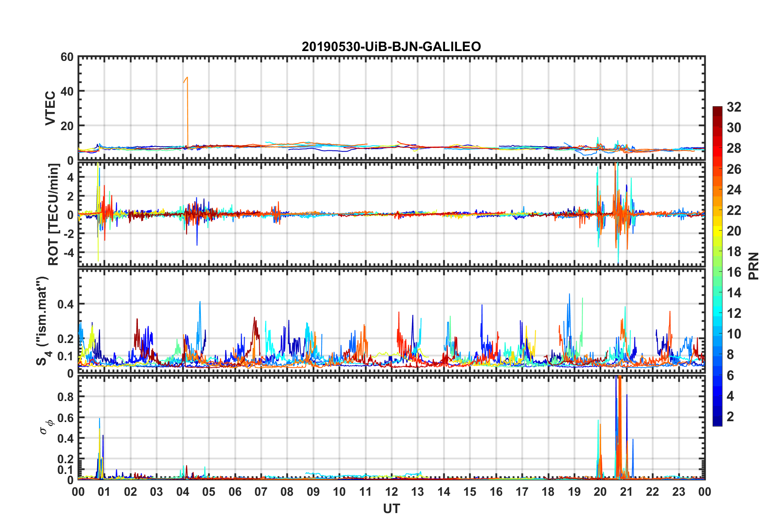Select the UT x-axis label
Image resolution: width=783 pixels, height=532 pixels.
(x=391, y=509)
